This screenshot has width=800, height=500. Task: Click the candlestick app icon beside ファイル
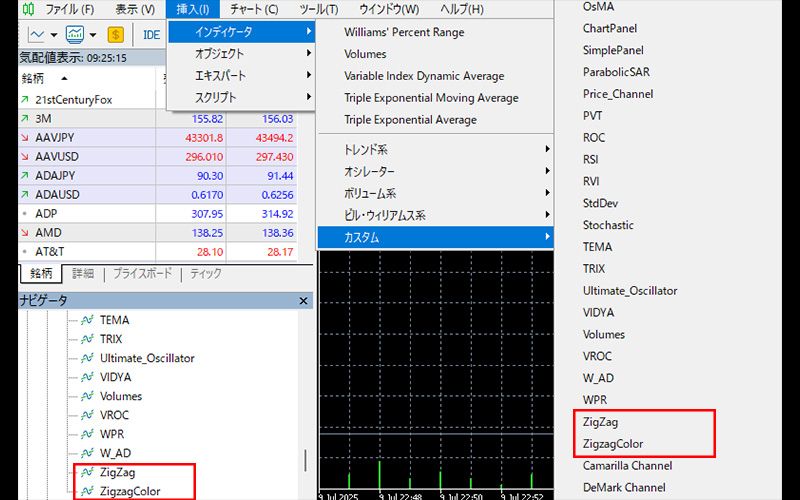tap(28, 9)
